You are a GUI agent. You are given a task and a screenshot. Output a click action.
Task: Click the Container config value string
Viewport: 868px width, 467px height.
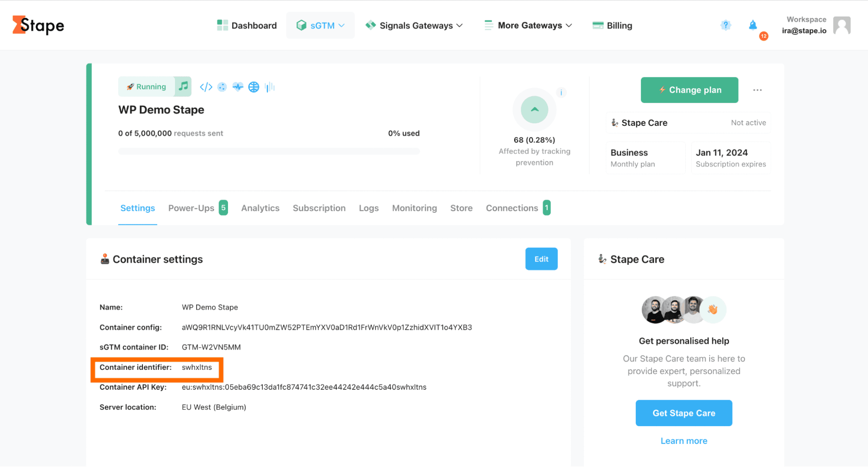[x=327, y=327]
